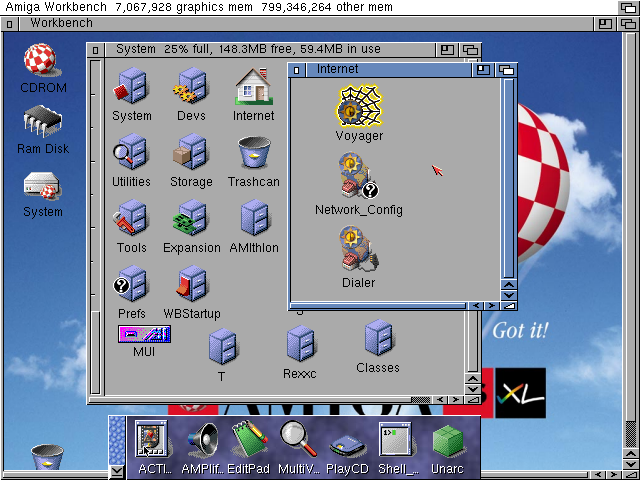This screenshot has width=640, height=480.
Task: Click System window scroll up arrow
Action: coord(473,378)
